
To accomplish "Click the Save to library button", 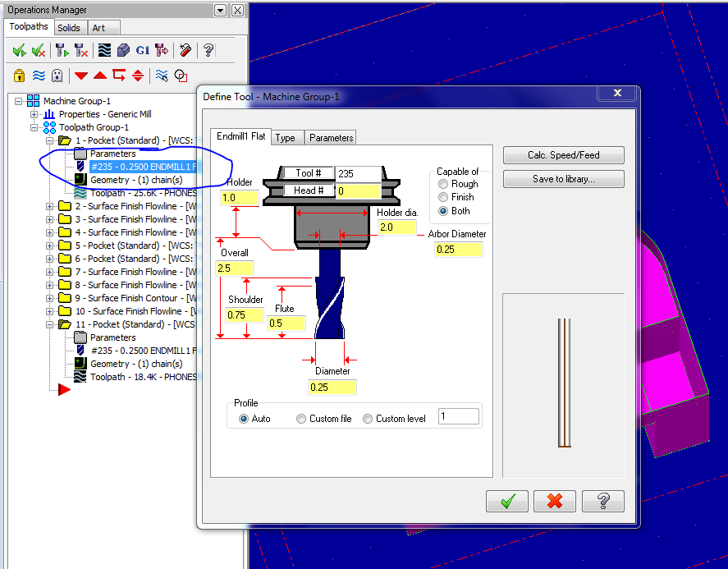I will click(563, 179).
